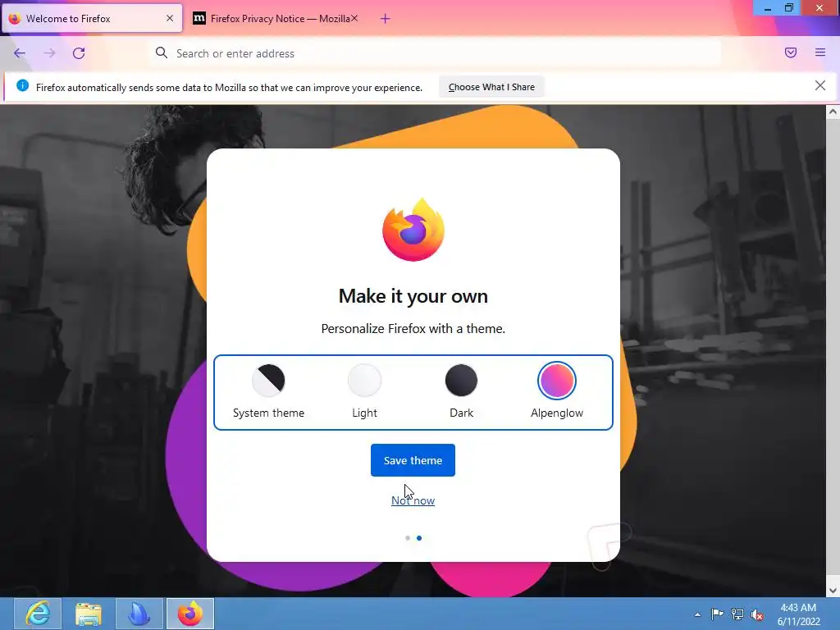Viewport: 840px width, 630px height.
Task: Open the Firefox application menu
Action: tap(820, 52)
